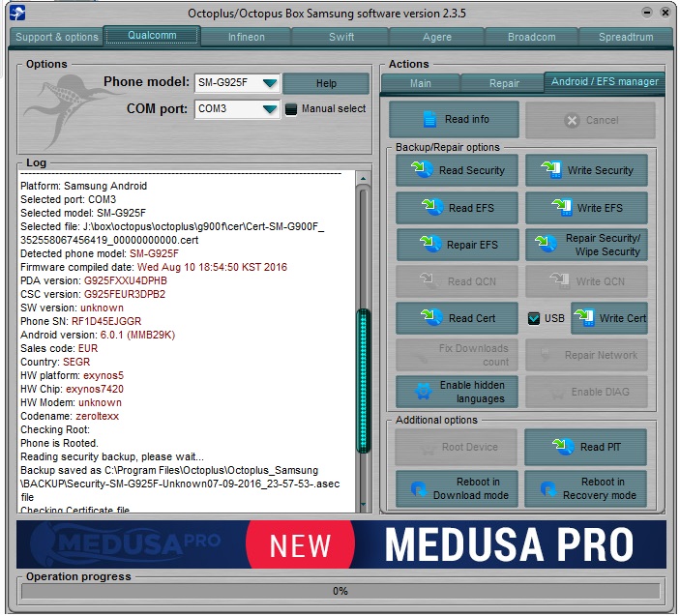Click the Read Cert arrow icon
This screenshot has height=616, width=680.
point(432,317)
